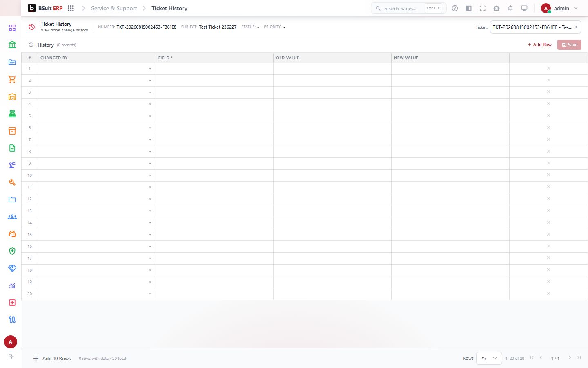Go to the previous page arrow
588x368 pixels.
click(x=541, y=358)
